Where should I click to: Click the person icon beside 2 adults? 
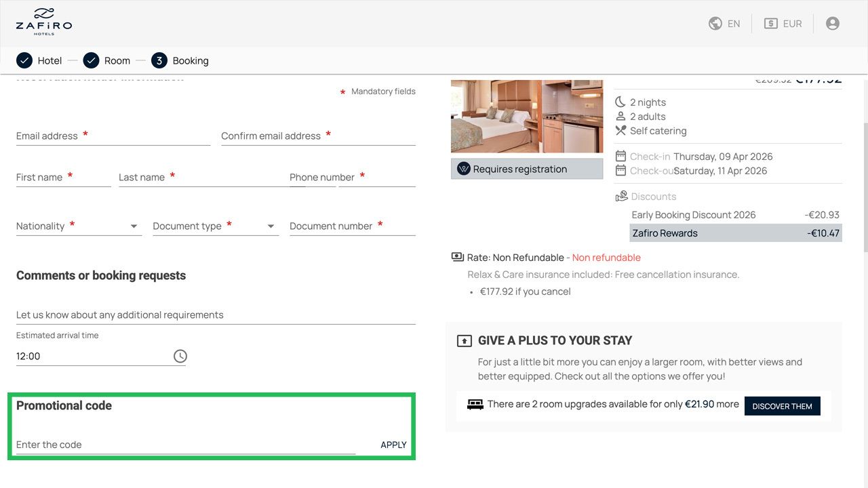tap(621, 116)
